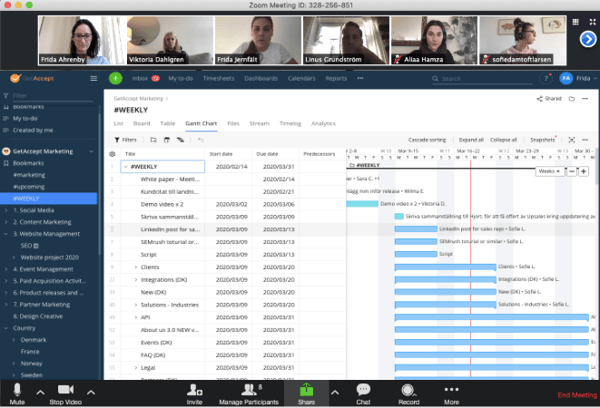600x408 pixels.
Task: Click End Meeting
Action: (x=577, y=395)
